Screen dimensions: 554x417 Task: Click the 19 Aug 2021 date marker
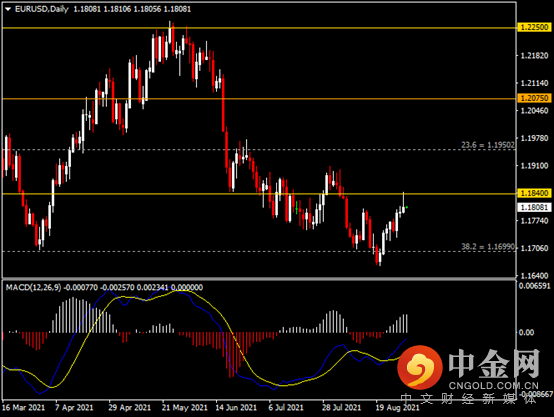pos(397,408)
